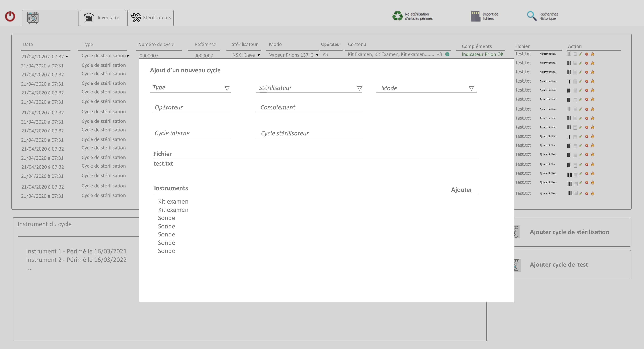Viewport: 644px width, 349px height.
Task: Expand the Vapeur Prions 137°C dropdown
Action: [x=317, y=55]
